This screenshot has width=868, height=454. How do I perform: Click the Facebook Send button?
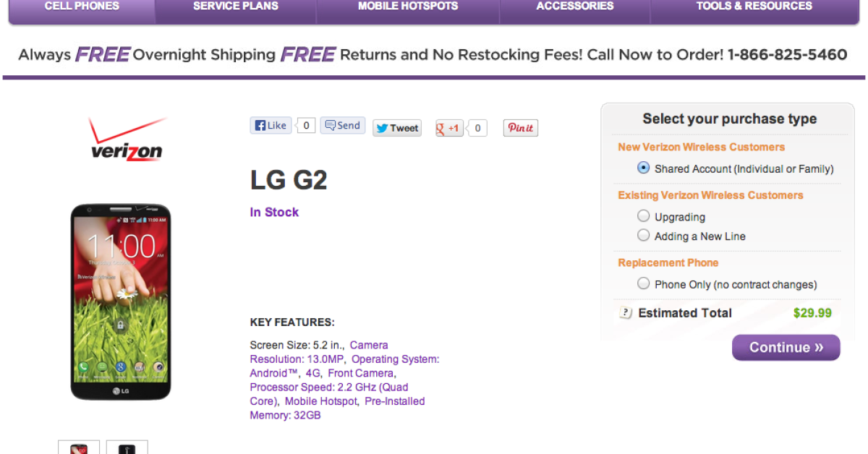[343, 125]
